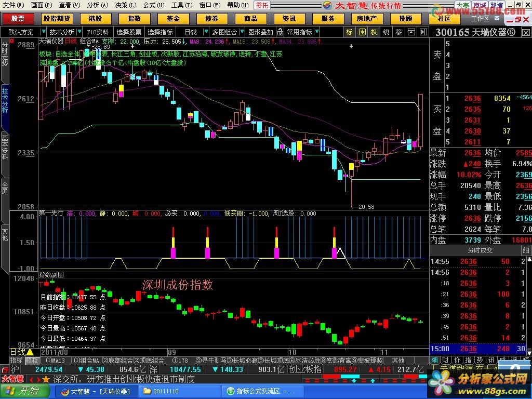Select the 股指期货 category button

(x=57, y=19)
